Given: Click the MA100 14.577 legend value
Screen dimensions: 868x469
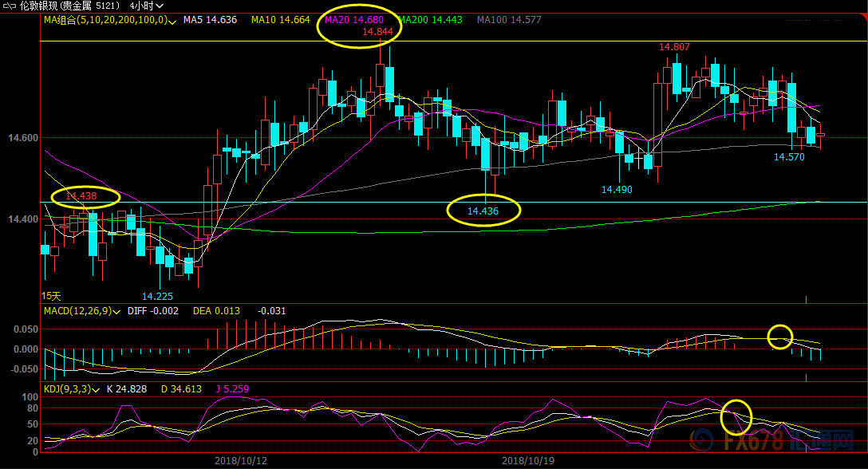Looking at the screenshot, I should [509, 20].
